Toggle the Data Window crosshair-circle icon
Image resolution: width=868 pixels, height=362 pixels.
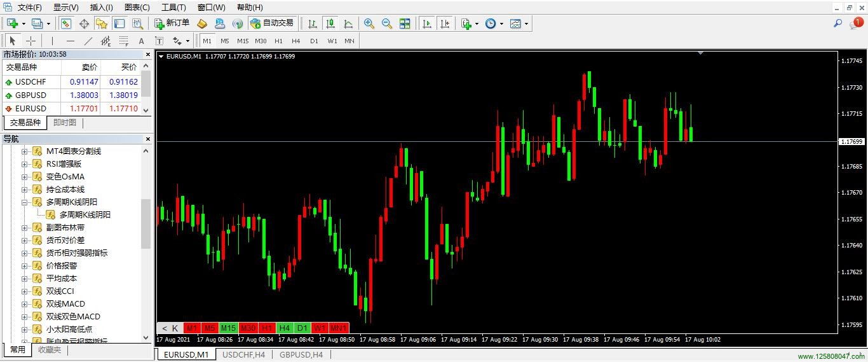84,24
